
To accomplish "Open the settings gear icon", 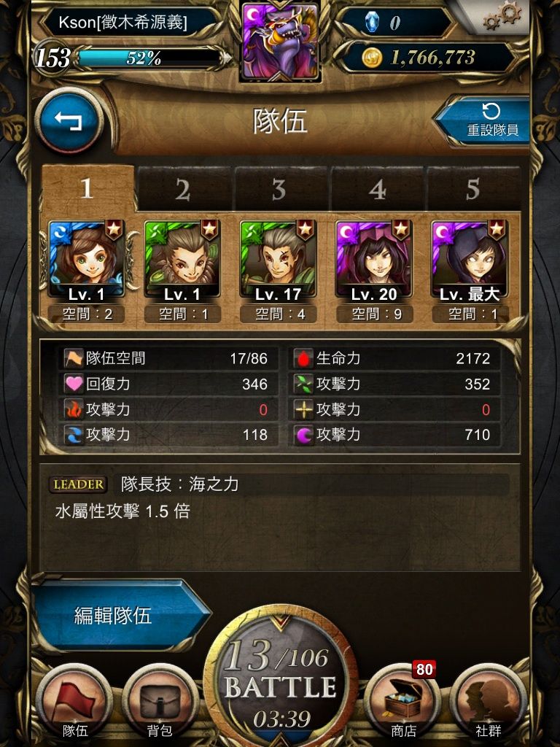I will (502, 17).
